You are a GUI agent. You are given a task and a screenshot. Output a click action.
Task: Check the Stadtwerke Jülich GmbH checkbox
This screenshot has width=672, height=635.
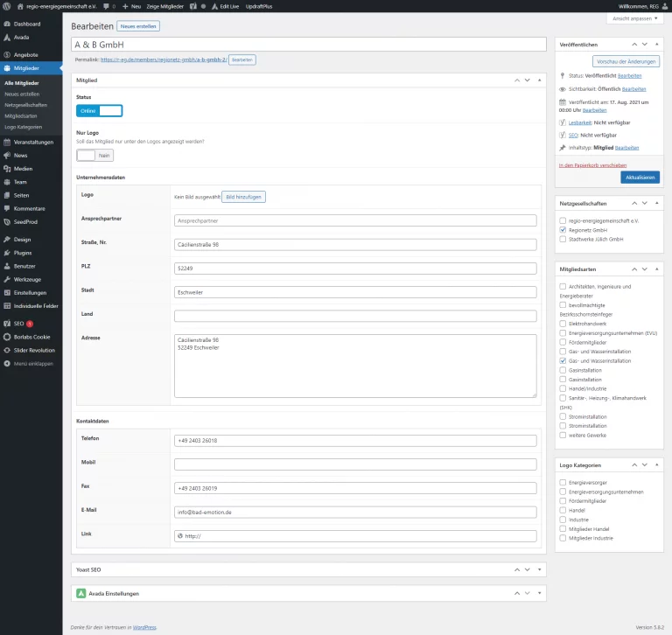point(563,239)
